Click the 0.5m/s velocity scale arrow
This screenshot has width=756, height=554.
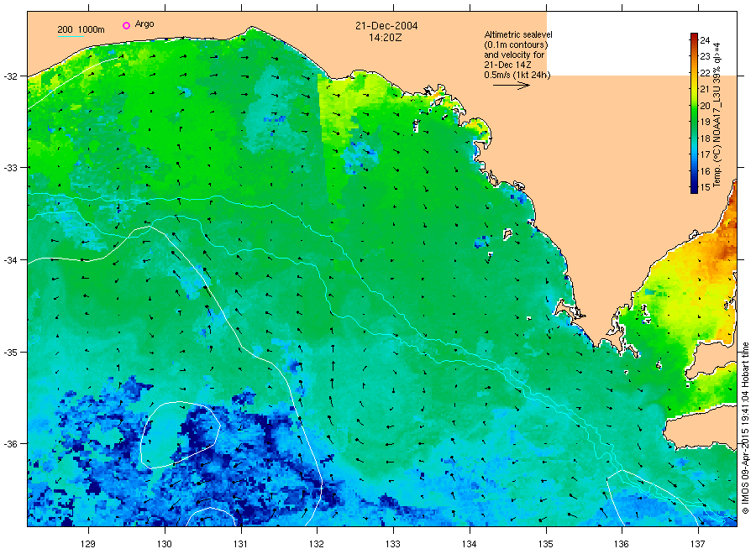click(x=511, y=86)
